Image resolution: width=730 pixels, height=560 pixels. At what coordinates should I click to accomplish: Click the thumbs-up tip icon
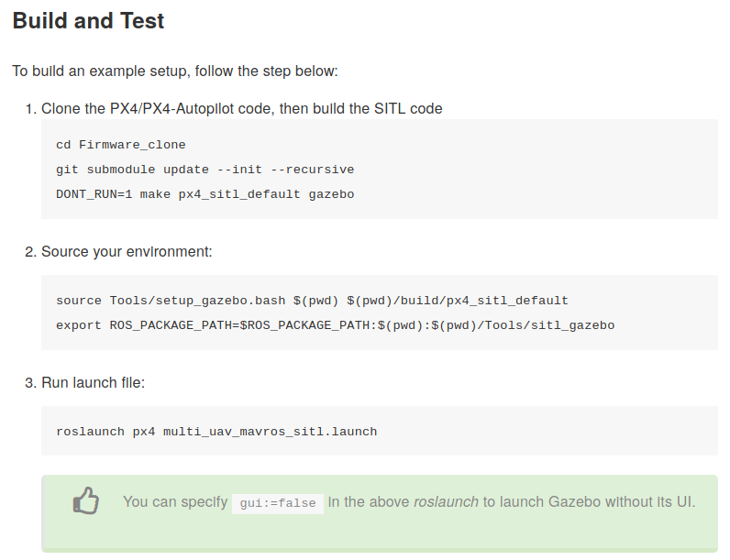point(85,500)
